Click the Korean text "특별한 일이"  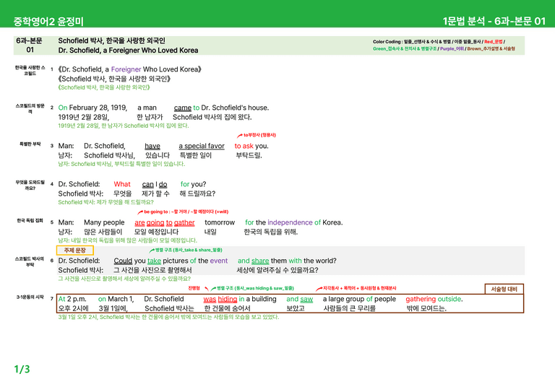pyautogui.click(x=195, y=155)
